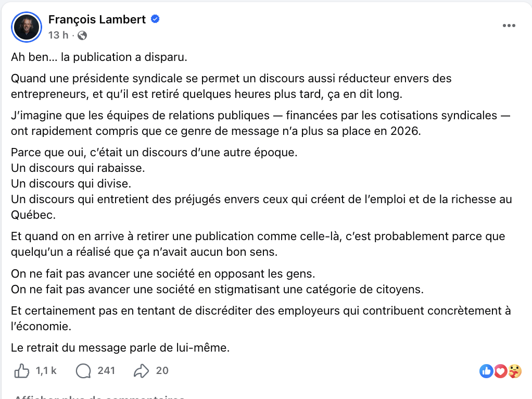Click the paragraph starting "J'imagine que les équipes"
Screen dimensions: 532x399
(260, 123)
